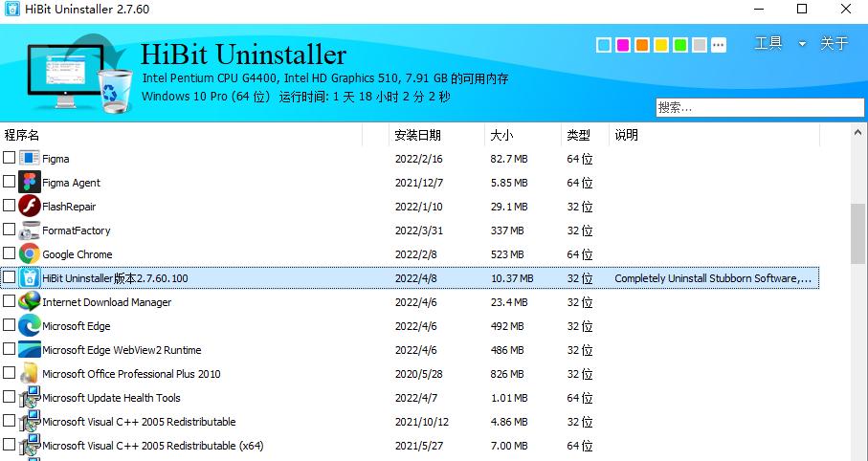Click the Figma program icon
The image size is (868, 461).
click(x=30, y=158)
